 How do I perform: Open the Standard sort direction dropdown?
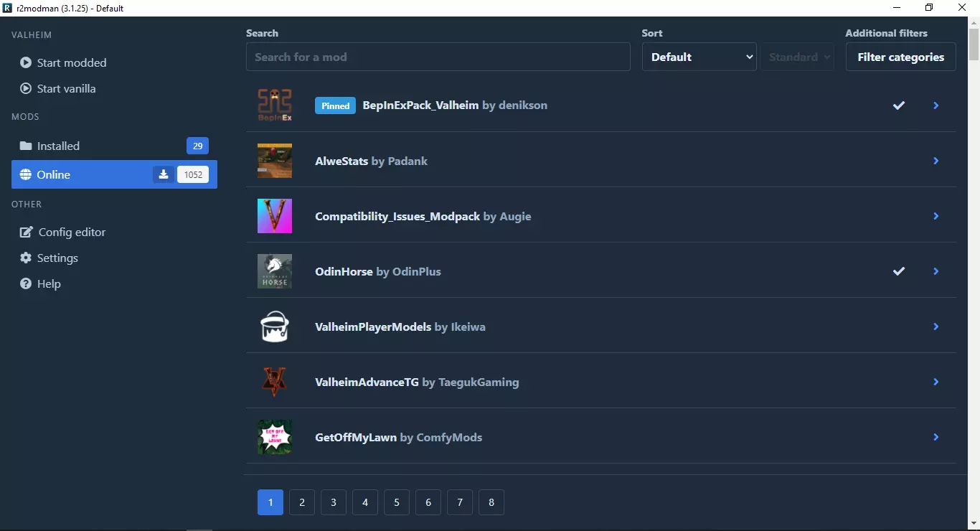pos(798,57)
